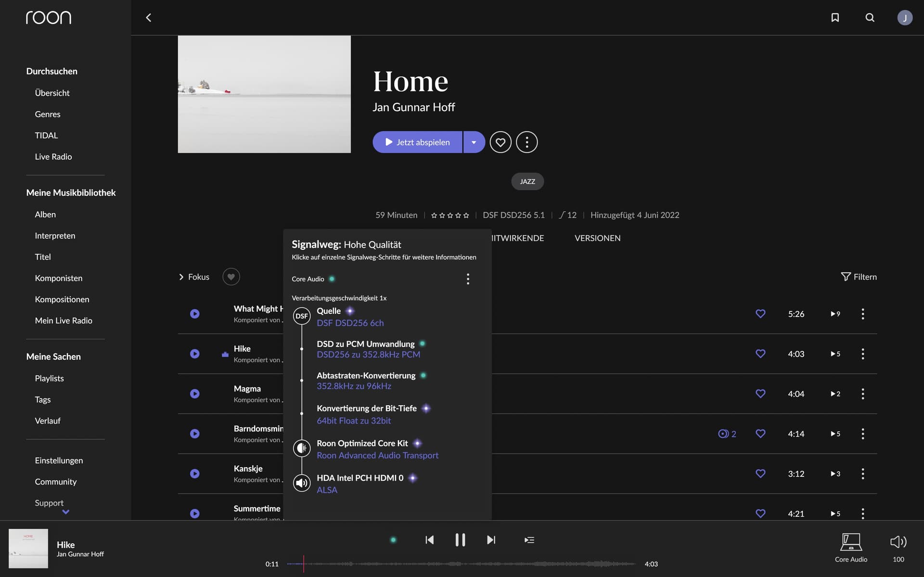Viewport: 924px width, 577px height.
Task: Open the versions badge showing 2
Action: click(x=727, y=434)
